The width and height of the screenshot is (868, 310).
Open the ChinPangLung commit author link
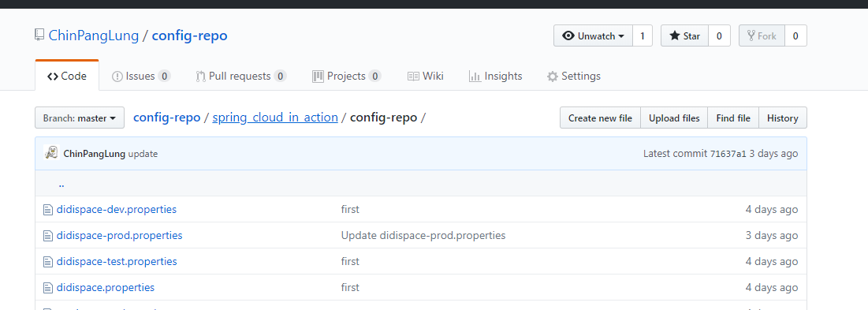click(94, 154)
